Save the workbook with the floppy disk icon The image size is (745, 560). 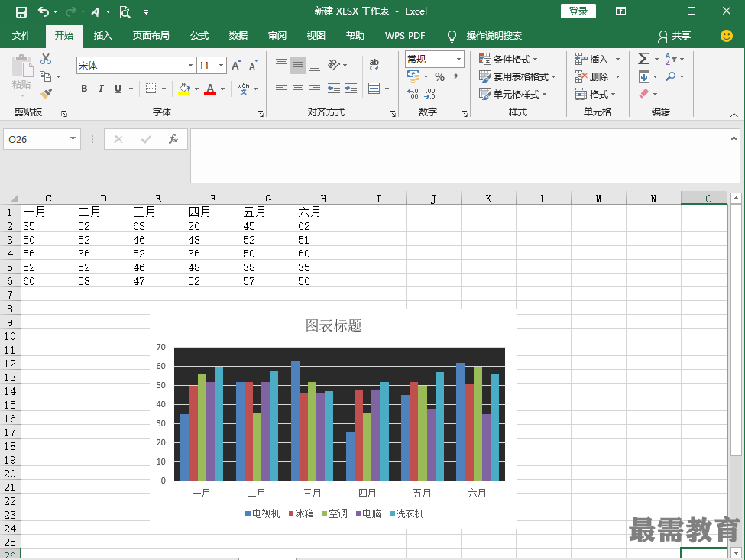point(21,12)
